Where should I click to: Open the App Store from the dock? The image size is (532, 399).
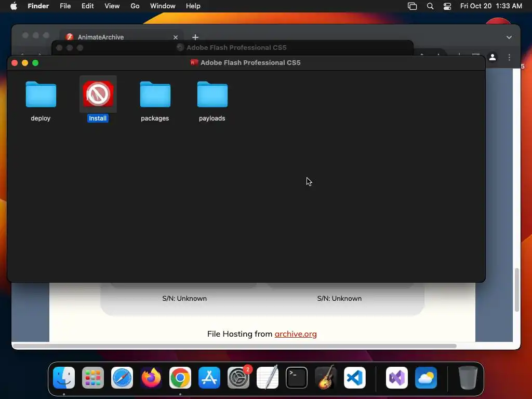click(209, 378)
